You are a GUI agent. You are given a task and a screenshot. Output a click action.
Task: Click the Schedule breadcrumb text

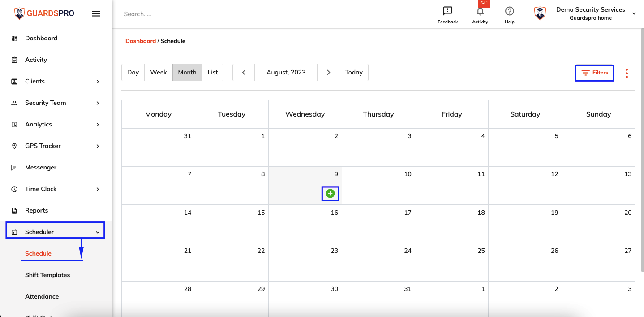[x=173, y=41]
